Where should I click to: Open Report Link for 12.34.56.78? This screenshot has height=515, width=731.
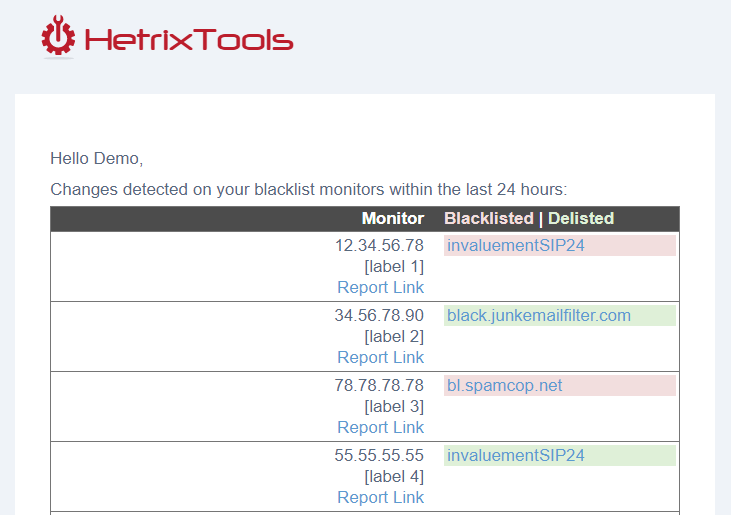point(380,288)
